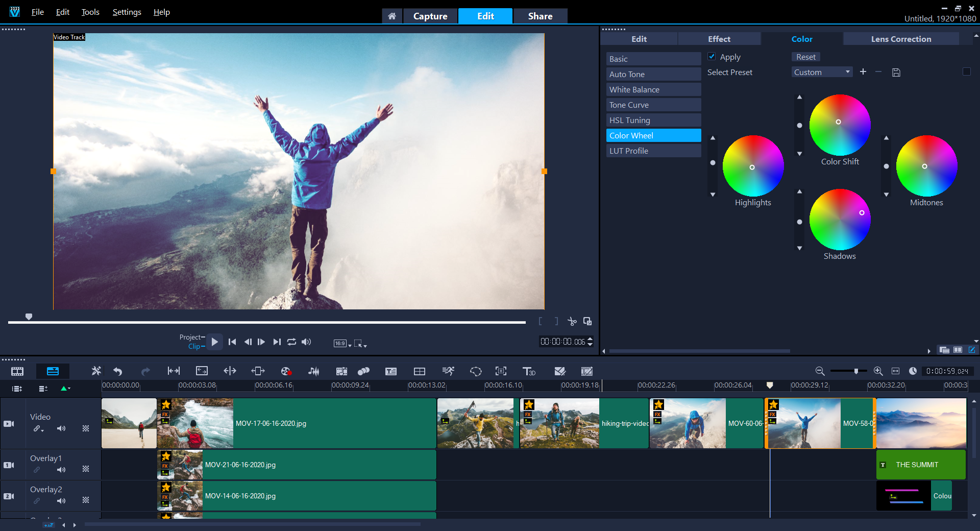Open the Sound Mixer waveform icon

pos(314,371)
